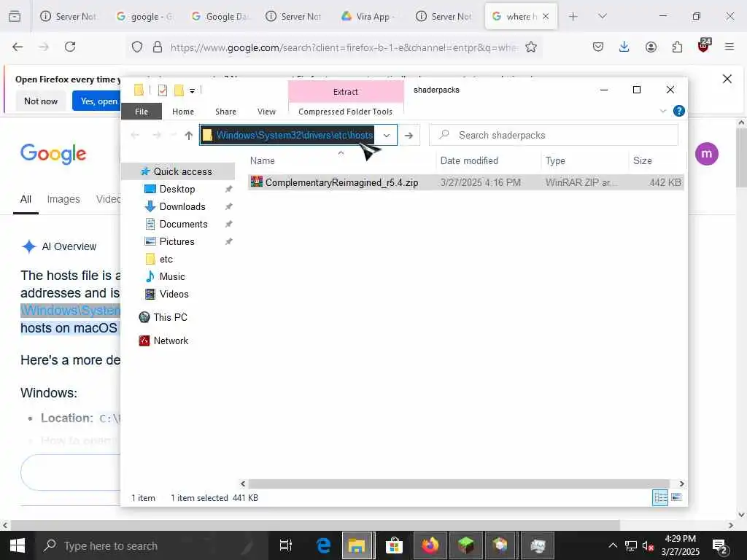The height and width of the screenshot is (560, 747).
Task: Click the Minecraft grass block taskbar icon
Action: pyautogui.click(x=465, y=545)
